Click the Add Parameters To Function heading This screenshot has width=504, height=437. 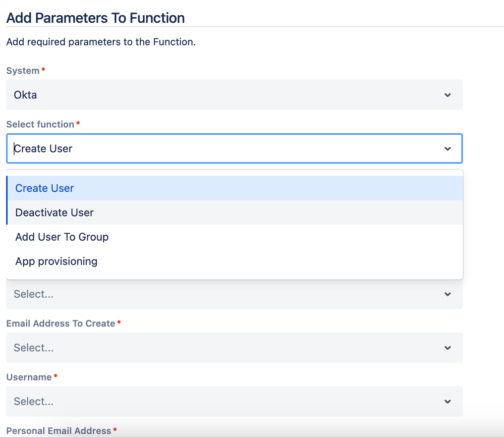point(95,18)
